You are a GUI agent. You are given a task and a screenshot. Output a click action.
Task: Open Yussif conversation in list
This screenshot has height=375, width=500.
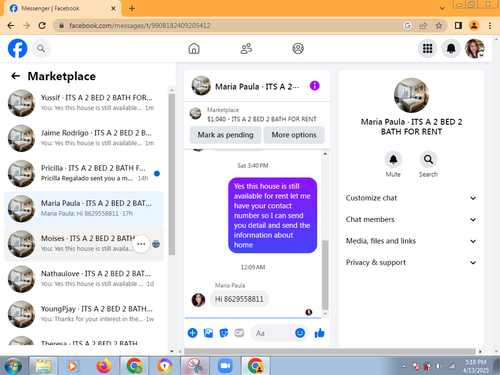[x=84, y=103]
